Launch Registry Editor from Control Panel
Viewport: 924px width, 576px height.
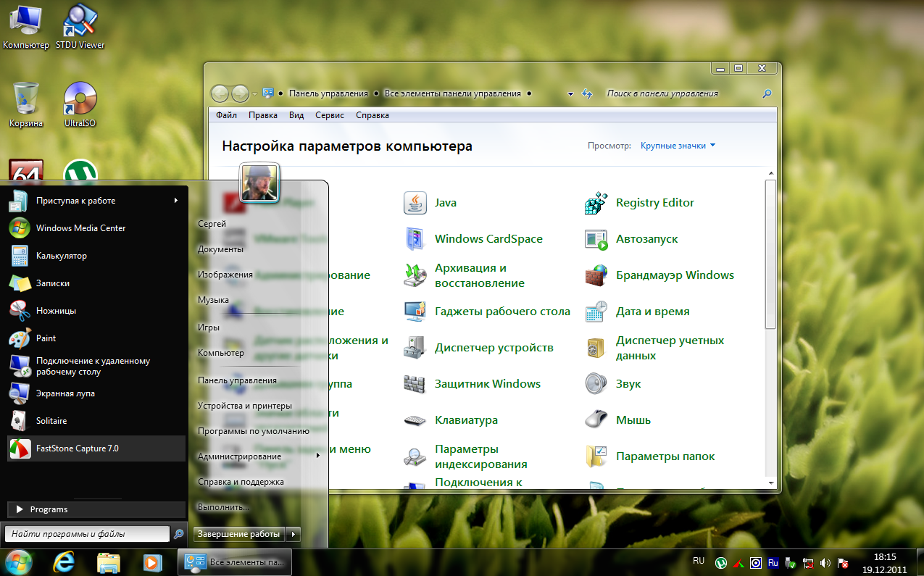pos(639,203)
